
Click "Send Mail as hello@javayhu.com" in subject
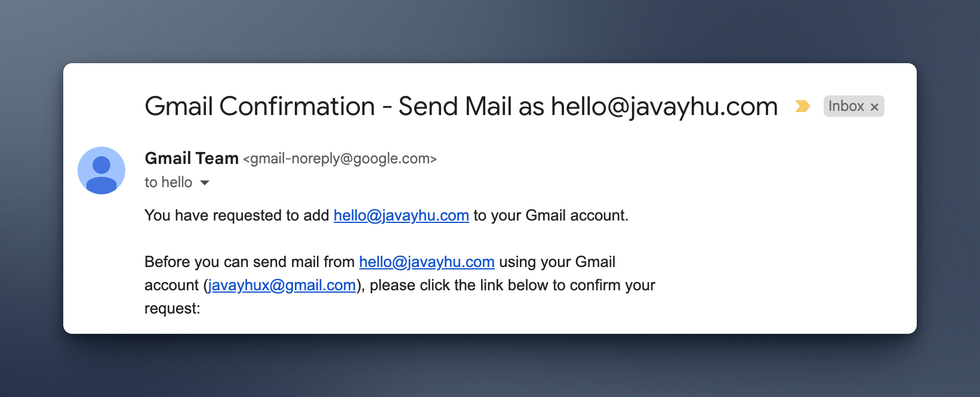pyautogui.click(x=588, y=107)
